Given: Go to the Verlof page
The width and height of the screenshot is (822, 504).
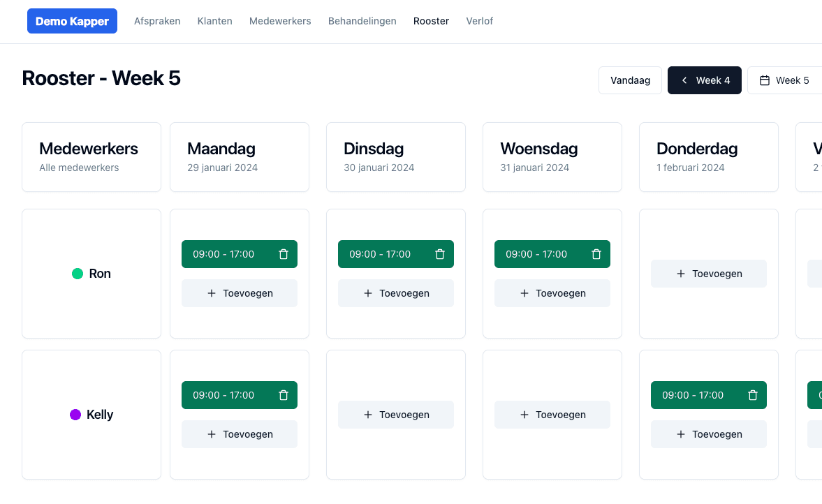Looking at the screenshot, I should [479, 21].
